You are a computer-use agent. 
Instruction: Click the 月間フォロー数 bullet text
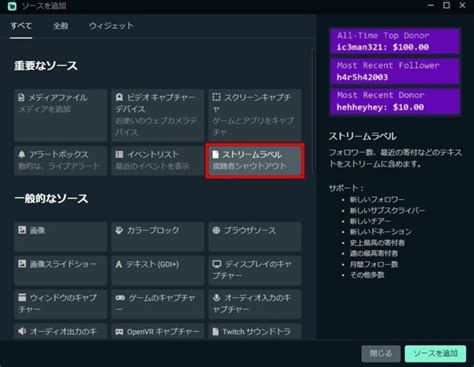point(374,264)
